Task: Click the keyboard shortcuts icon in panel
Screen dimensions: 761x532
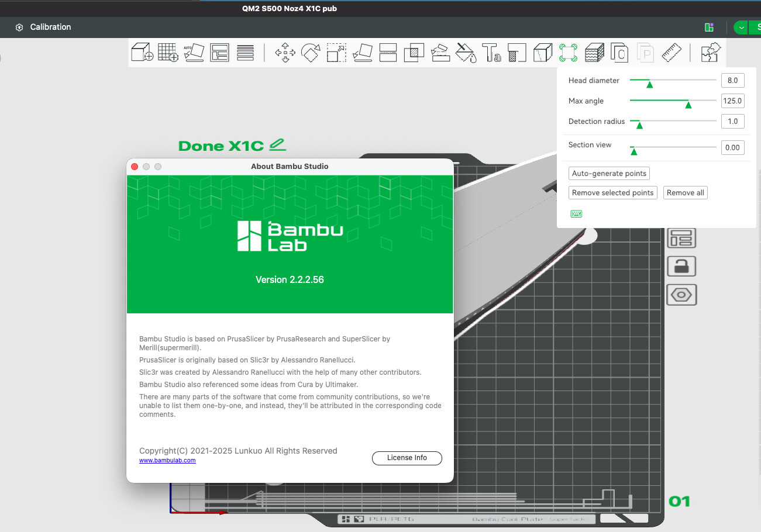Action: pos(576,214)
